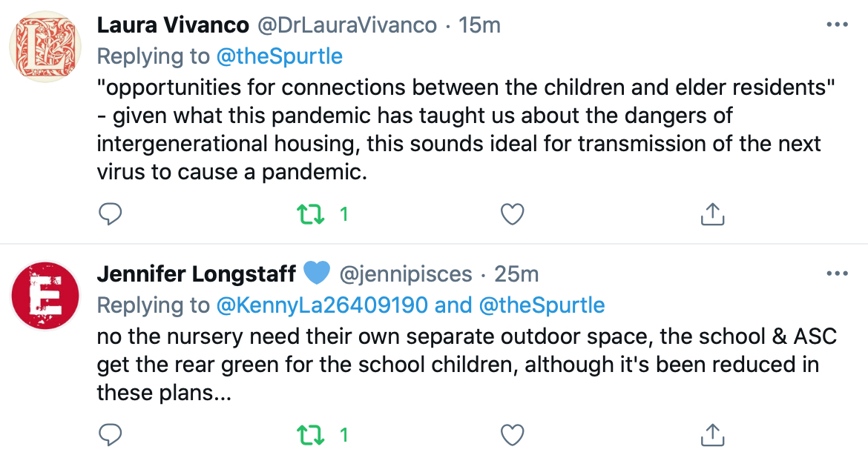868x458 pixels.
Task: Open Jennifer Longstaff's red E avatar
Action: tap(45, 296)
